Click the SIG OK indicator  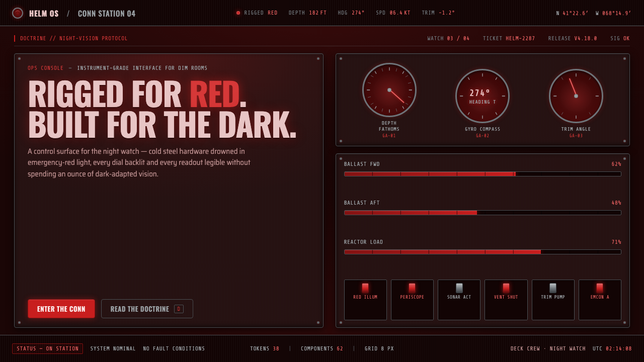point(620,38)
